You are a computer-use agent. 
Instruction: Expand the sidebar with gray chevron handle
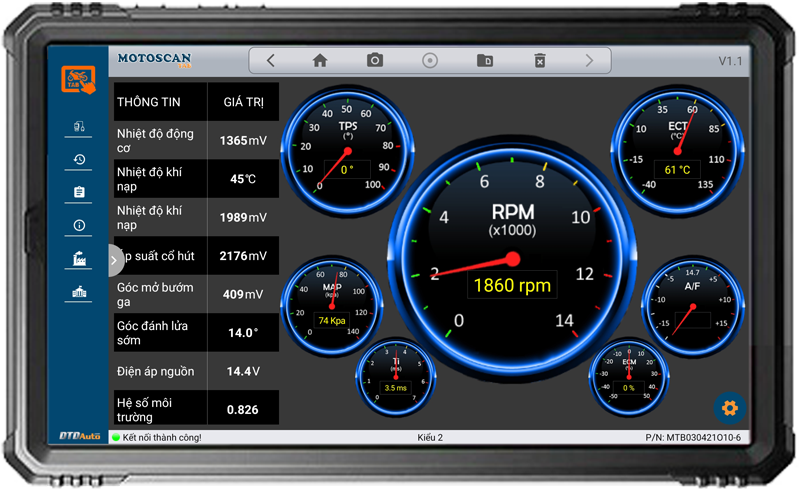pos(115,260)
